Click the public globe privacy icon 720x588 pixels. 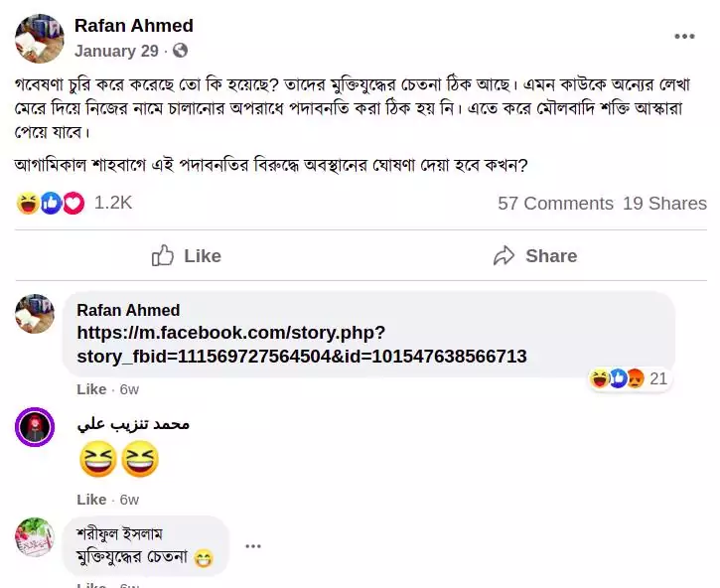pyautogui.click(x=180, y=51)
